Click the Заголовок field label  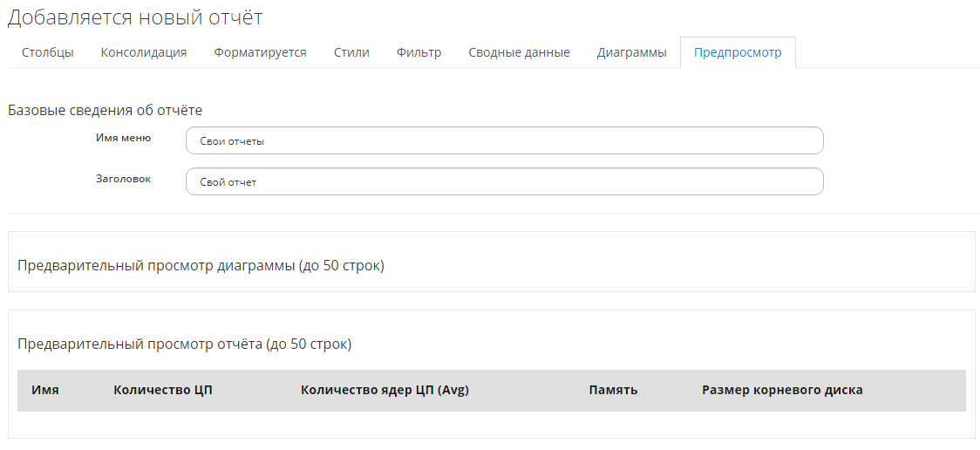tap(123, 179)
